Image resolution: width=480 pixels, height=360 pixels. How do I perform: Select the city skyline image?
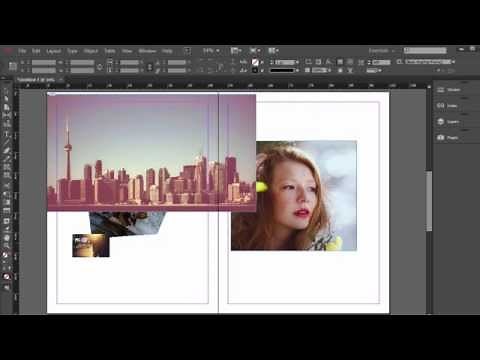(x=152, y=153)
